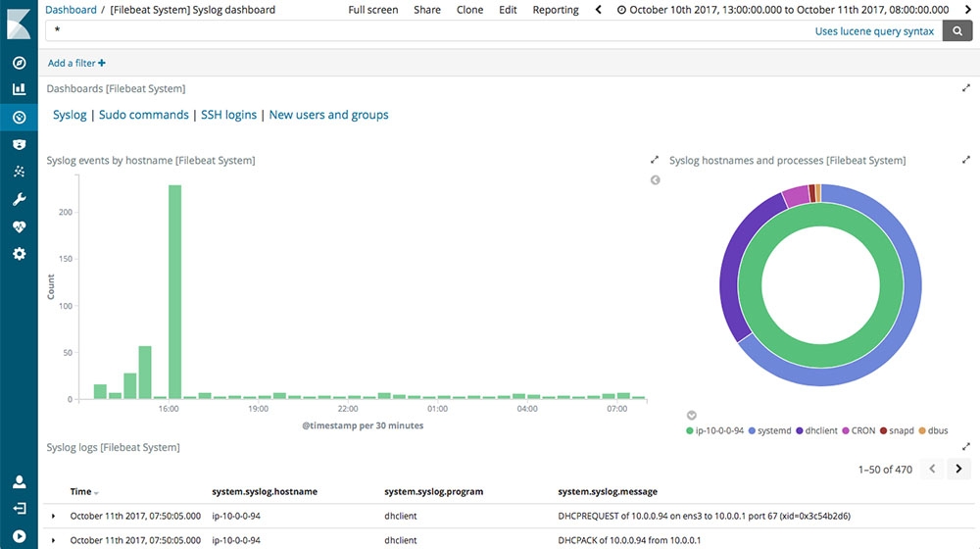The width and height of the screenshot is (980, 549).
Task: Open the Sudo commands dashboard link
Action: tap(144, 115)
